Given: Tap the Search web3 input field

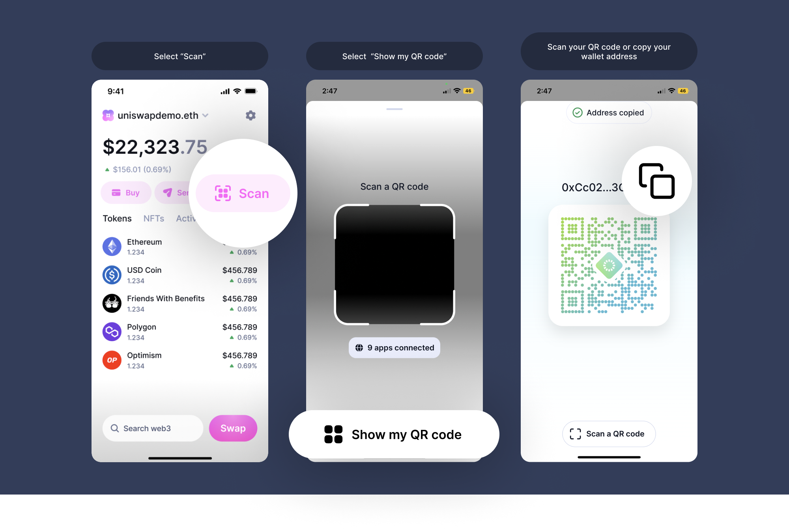Looking at the screenshot, I should pos(157,427).
